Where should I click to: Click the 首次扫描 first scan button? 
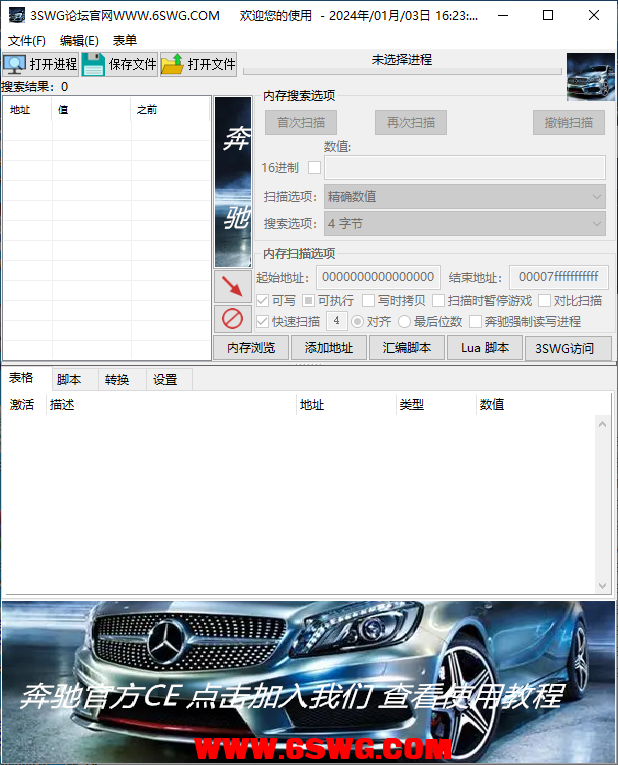click(x=301, y=122)
